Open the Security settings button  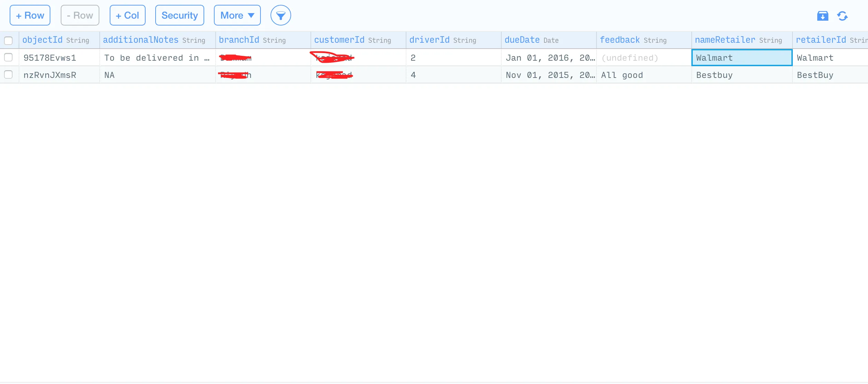click(x=179, y=16)
